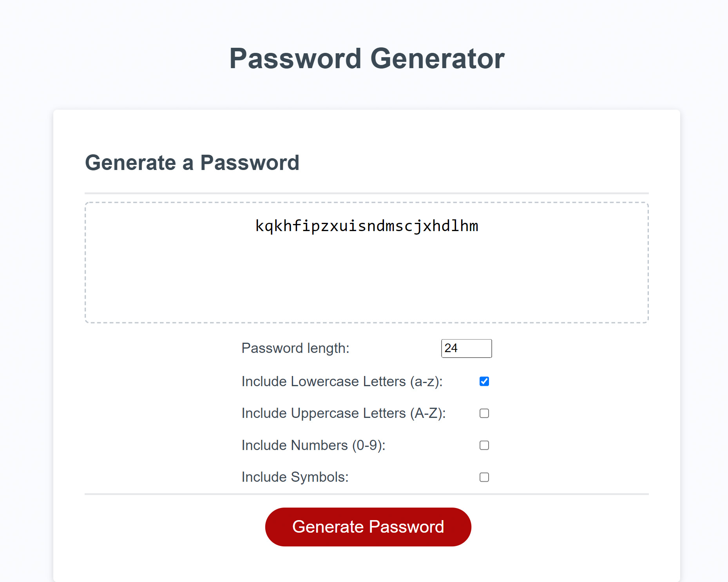Viewport: 728px width, 582px height.
Task: Click the dashed password display box
Action: 366,262
